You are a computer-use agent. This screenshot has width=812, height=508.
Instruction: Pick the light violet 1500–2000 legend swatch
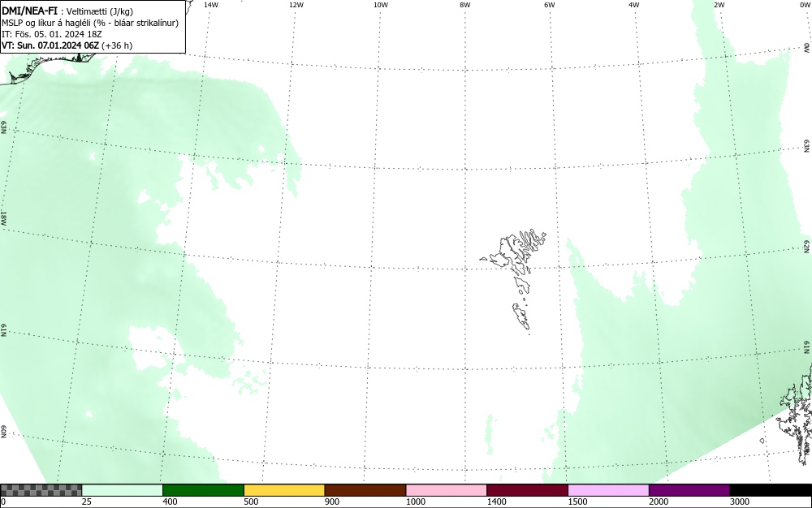pos(608,490)
